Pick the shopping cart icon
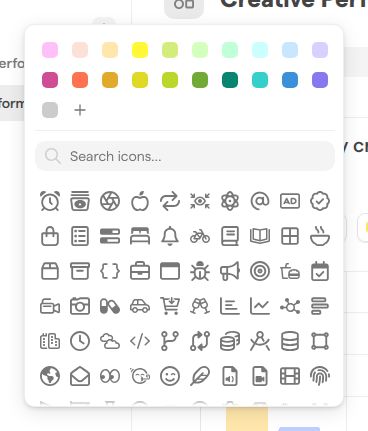The image size is (368, 431). (170, 306)
